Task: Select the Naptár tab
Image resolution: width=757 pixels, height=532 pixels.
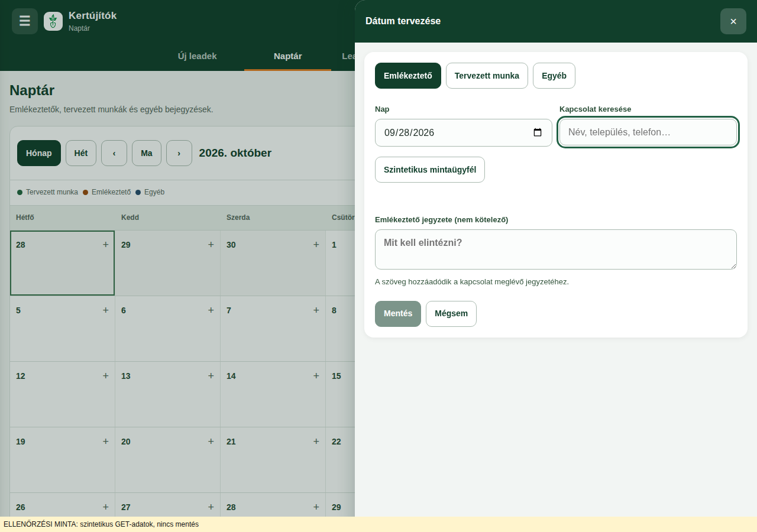Action: point(288,56)
